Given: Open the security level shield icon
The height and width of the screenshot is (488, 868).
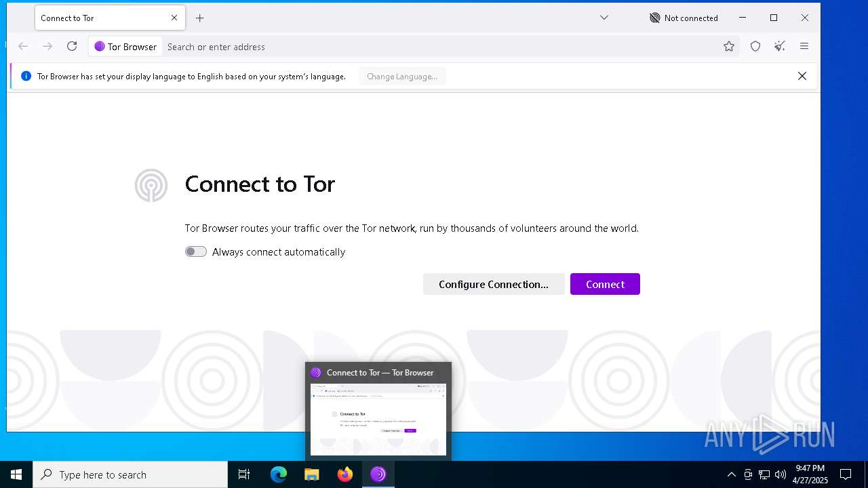Looking at the screenshot, I should point(755,46).
